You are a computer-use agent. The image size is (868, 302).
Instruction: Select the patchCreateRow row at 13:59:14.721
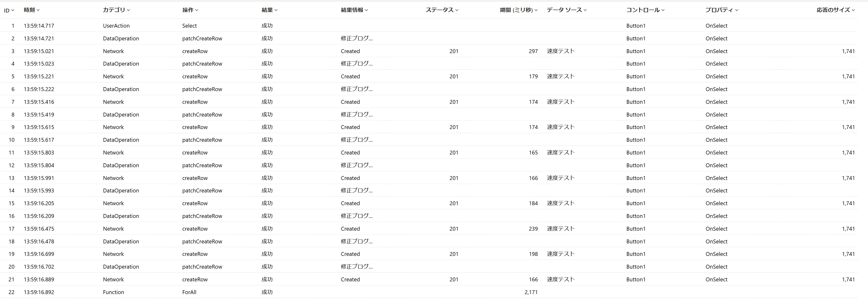tap(202, 38)
